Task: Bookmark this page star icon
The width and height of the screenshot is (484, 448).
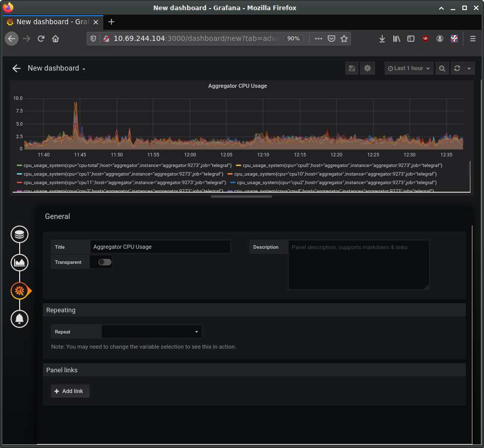Action: pyautogui.click(x=344, y=39)
